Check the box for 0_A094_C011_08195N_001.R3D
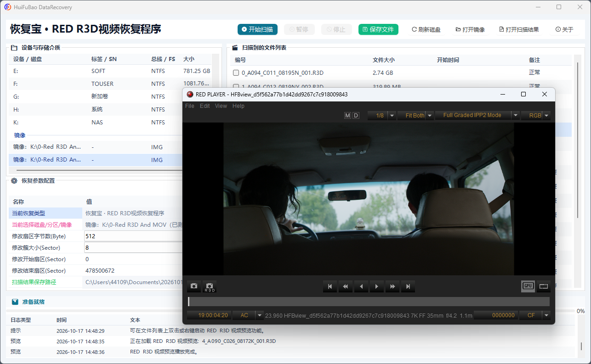Screen dimensions: 591x364 coord(236,73)
